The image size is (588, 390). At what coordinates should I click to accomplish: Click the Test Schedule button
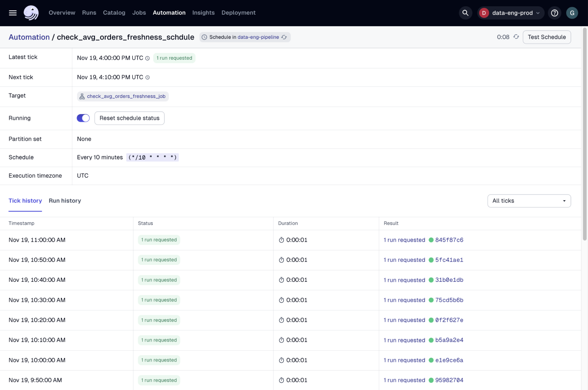coord(547,37)
